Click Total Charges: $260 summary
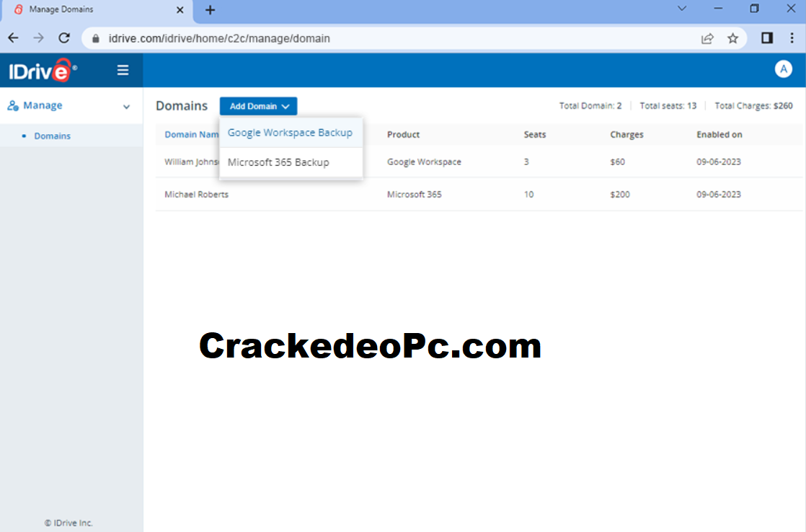Image resolution: width=806 pixels, height=532 pixels. coord(753,106)
